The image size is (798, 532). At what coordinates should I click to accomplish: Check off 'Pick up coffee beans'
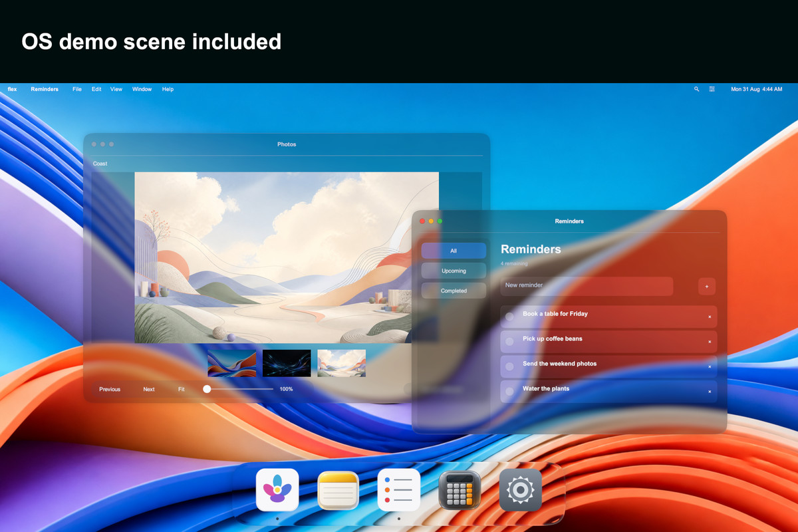coord(509,342)
